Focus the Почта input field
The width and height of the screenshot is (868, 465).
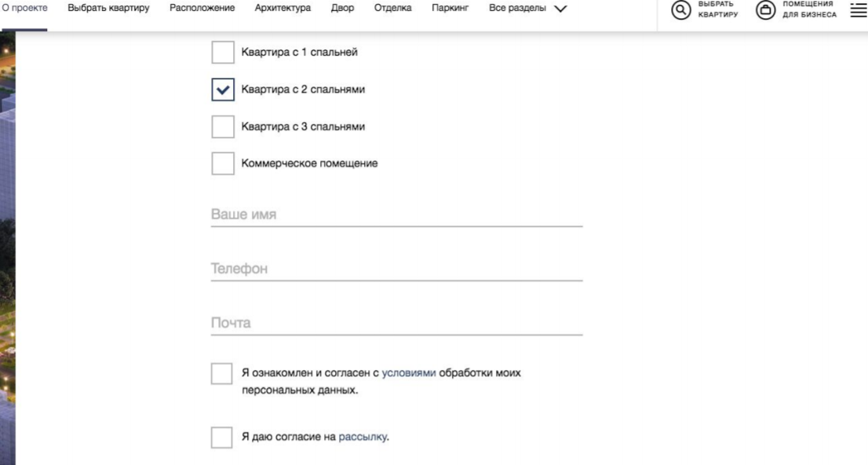click(x=396, y=323)
